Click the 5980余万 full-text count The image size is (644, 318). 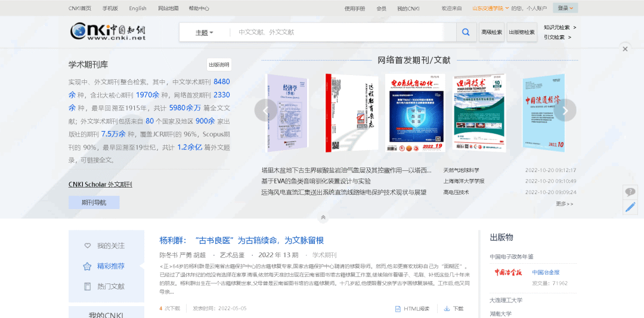pyautogui.click(x=185, y=108)
